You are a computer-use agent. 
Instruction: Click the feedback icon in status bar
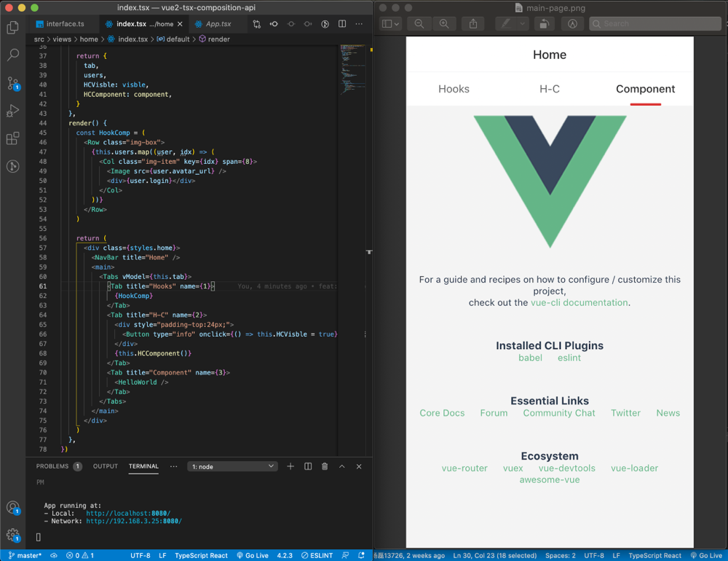[x=345, y=555]
